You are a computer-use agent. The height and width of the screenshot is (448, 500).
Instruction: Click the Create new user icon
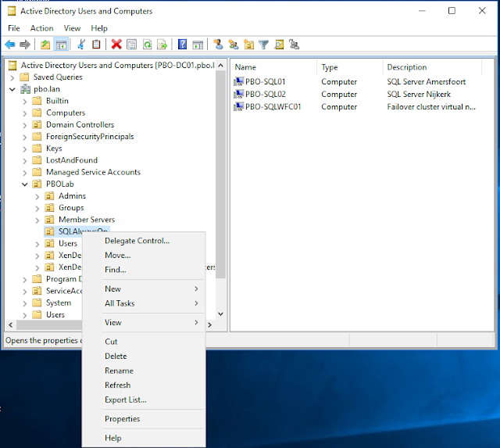coord(218,45)
